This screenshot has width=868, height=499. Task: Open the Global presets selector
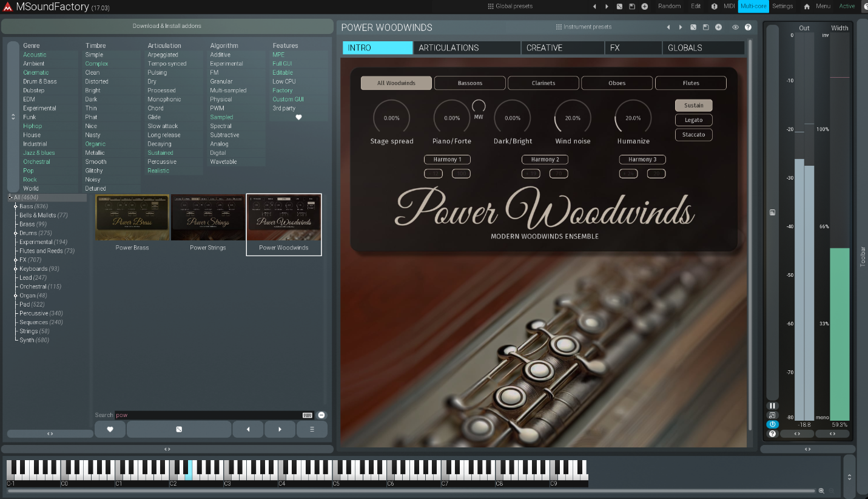(510, 6)
